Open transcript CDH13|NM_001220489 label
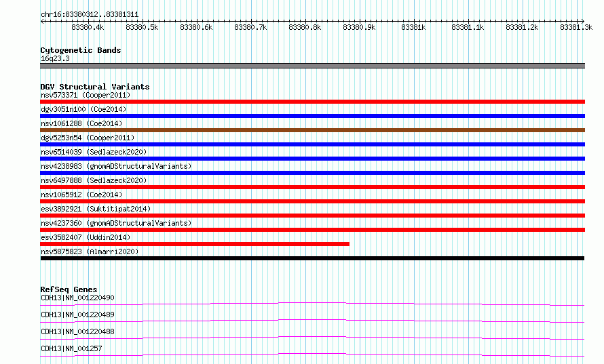 (77, 315)
